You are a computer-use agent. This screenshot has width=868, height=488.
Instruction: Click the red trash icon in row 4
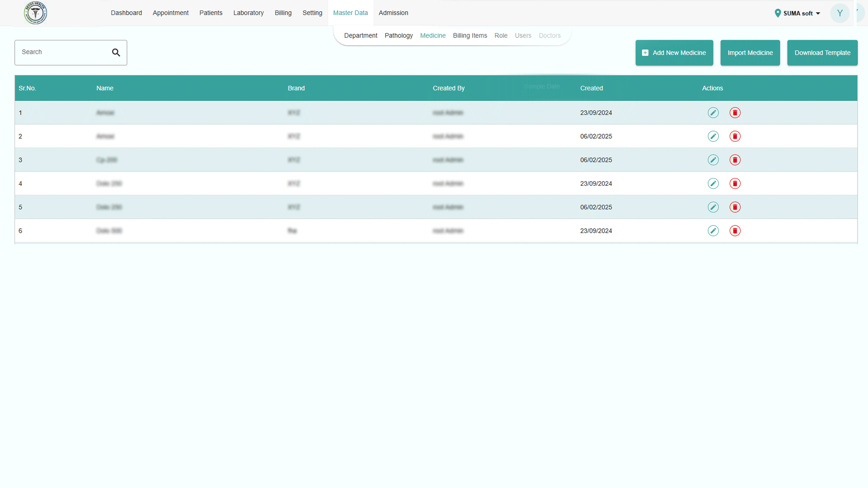click(x=735, y=183)
